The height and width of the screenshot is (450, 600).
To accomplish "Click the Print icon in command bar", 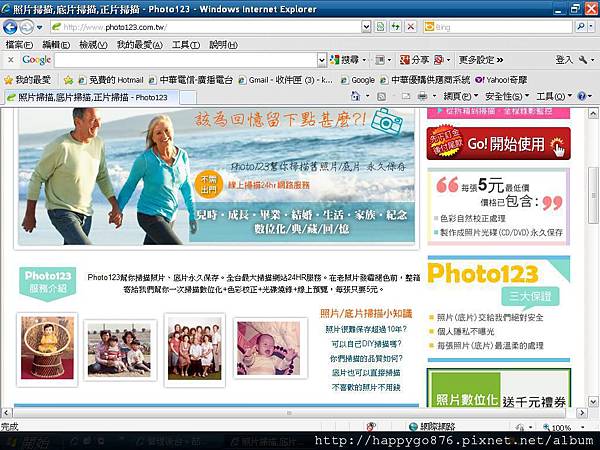I will coord(422,96).
